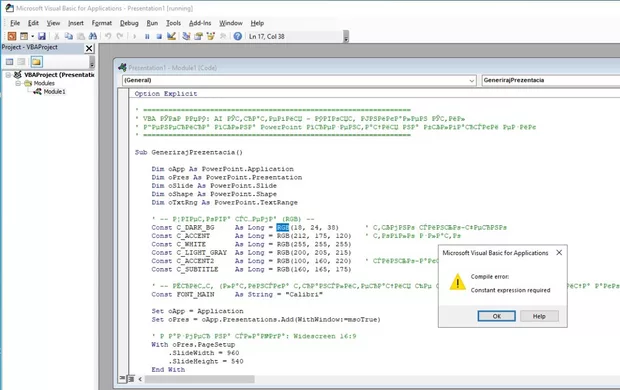Viewport: 620px width, 390px height.
Task: Collapse the Modules folder node
Action: 18,83
